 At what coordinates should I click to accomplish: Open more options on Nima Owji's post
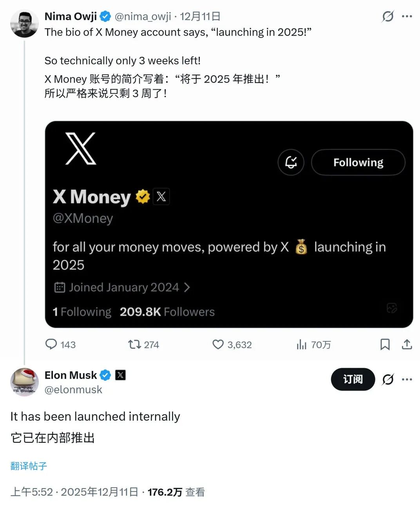tap(407, 16)
